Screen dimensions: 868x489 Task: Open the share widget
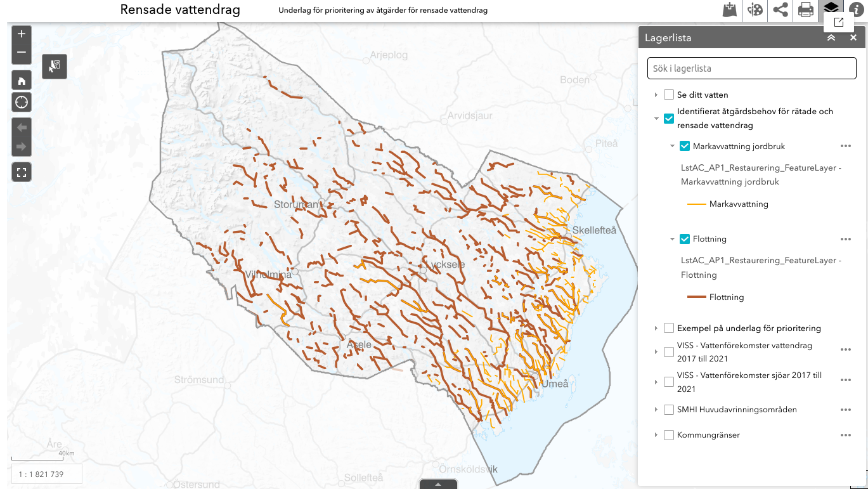781,11
